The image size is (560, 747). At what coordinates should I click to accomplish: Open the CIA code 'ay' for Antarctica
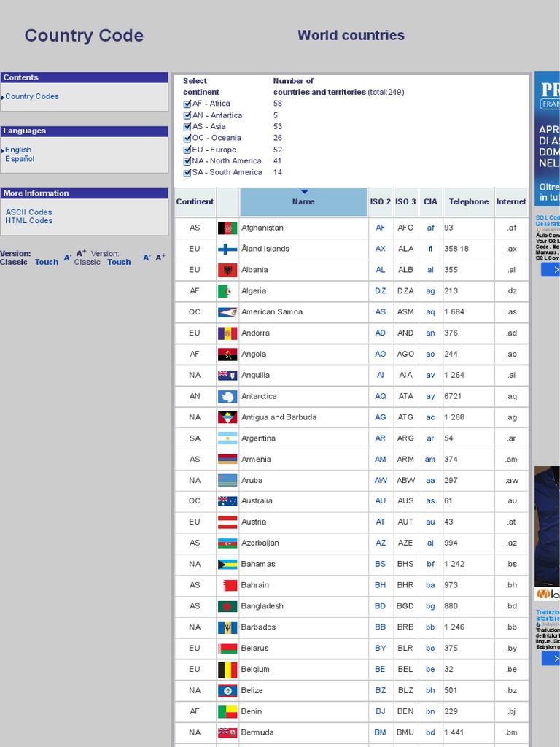pyautogui.click(x=430, y=396)
